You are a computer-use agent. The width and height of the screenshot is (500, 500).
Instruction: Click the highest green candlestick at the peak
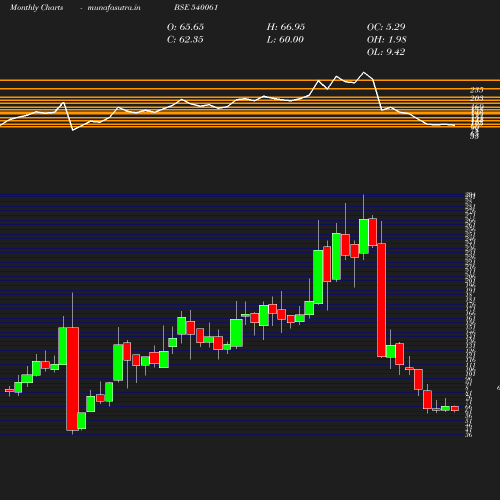[x=364, y=236]
